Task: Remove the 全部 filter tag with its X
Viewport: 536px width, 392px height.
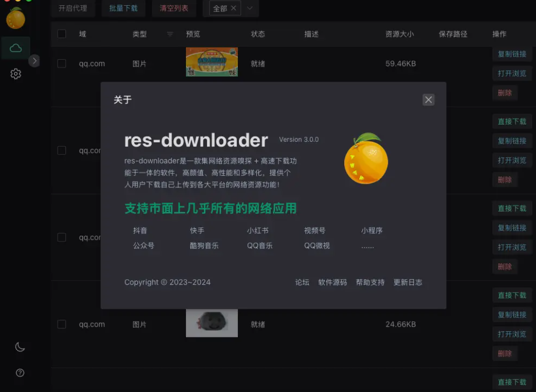Action: coord(234,8)
